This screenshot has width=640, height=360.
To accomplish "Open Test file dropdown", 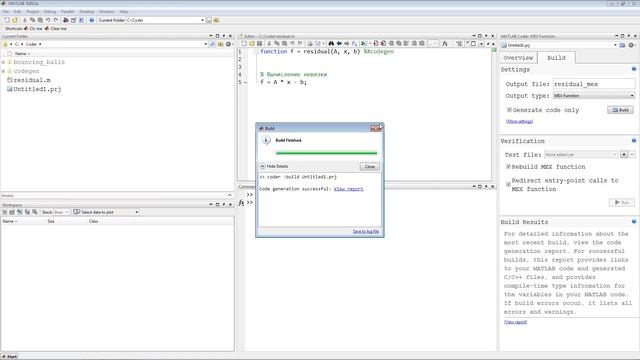I will point(581,154).
